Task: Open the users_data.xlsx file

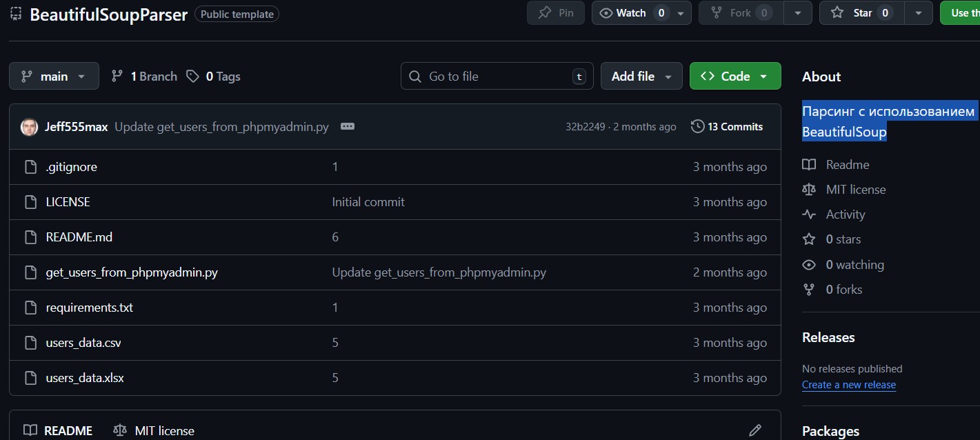Action: [x=85, y=378]
